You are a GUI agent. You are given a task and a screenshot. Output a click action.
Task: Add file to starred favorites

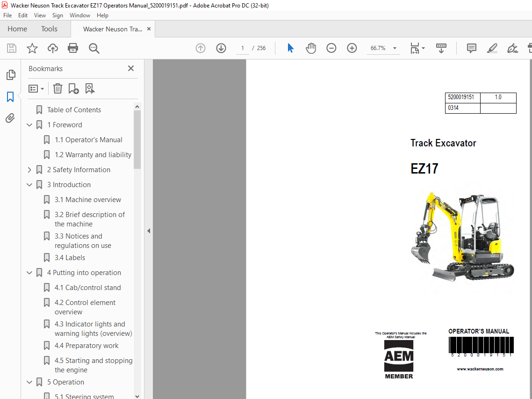pyautogui.click(x=32, y=48)
